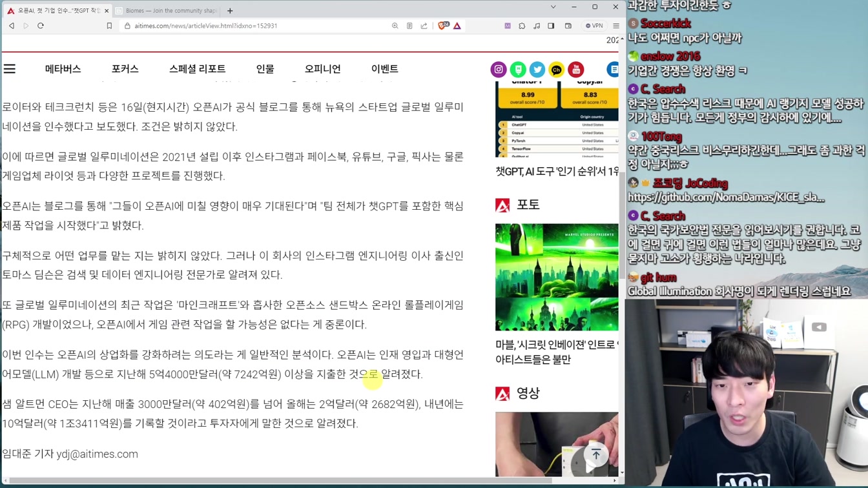
Task: Open the zoom magnifier icon in address bar
Action: point(395,26)
